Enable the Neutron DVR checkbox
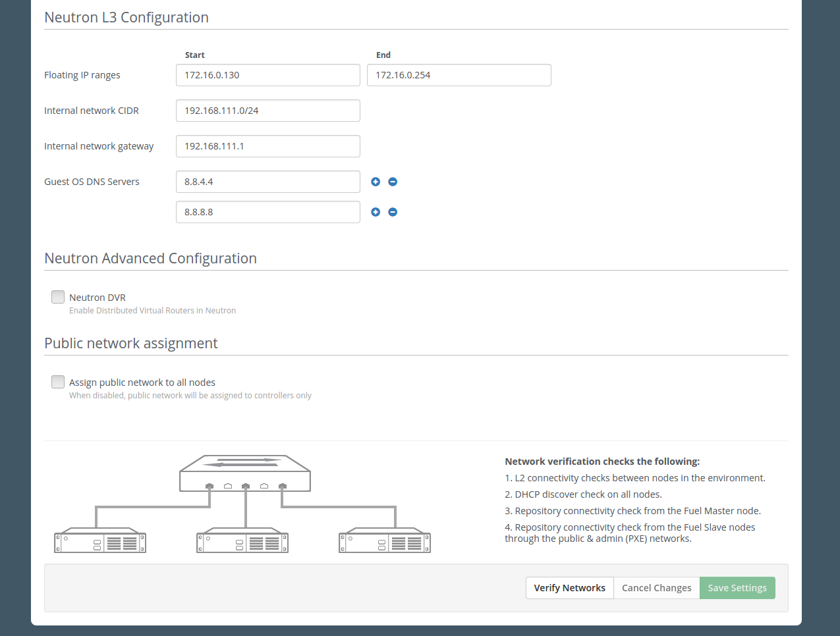 tap(58, 297)
